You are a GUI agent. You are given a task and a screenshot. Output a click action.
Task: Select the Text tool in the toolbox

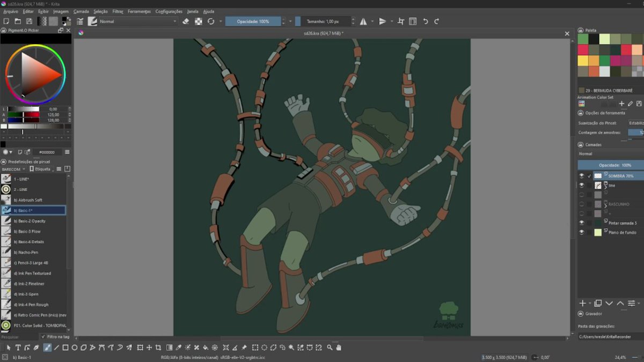18,348
